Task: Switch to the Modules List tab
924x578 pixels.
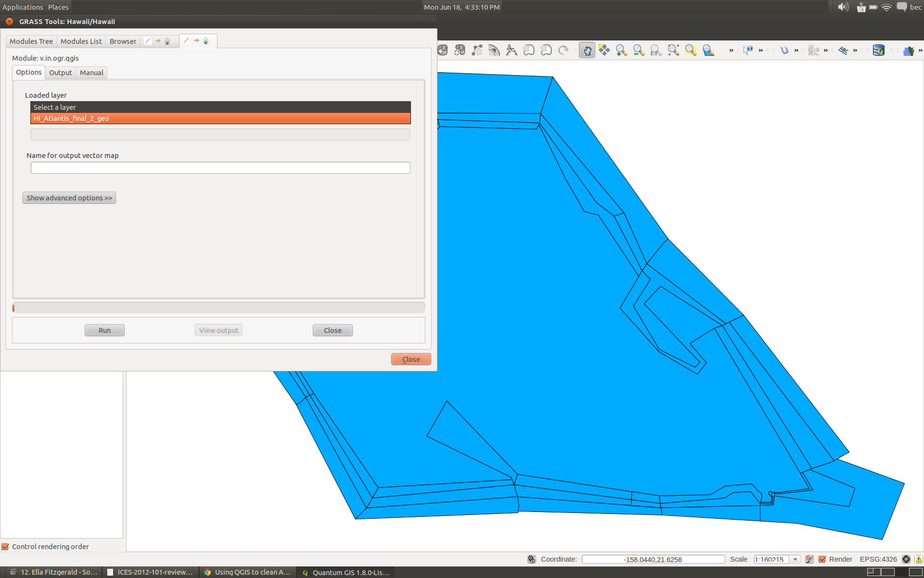Action: (81, 41)
